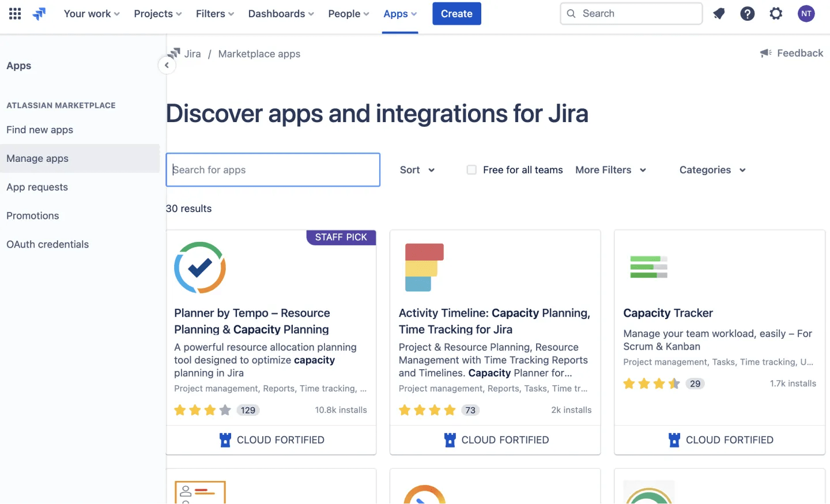Toggle the search magnifier in the top bar
The image size is (830, 504).
[x=571, y=13]
